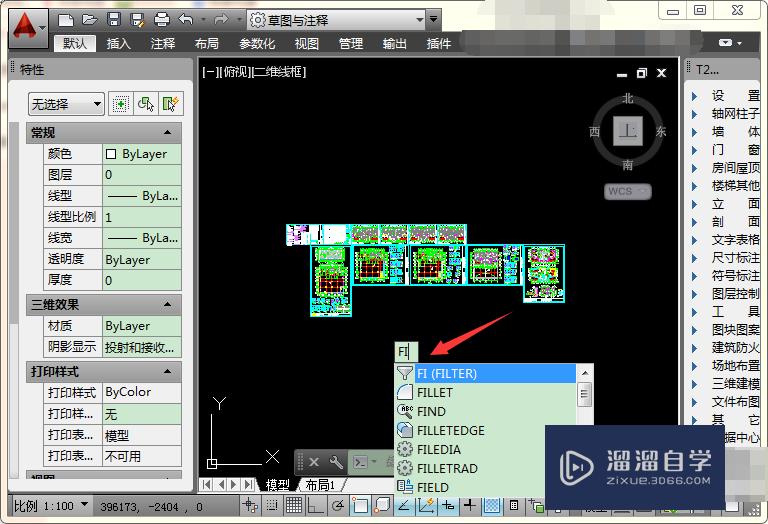Screen dimensions: 768x524
Task: Click the viewport label [俯视]
Action: coord(235,72)
